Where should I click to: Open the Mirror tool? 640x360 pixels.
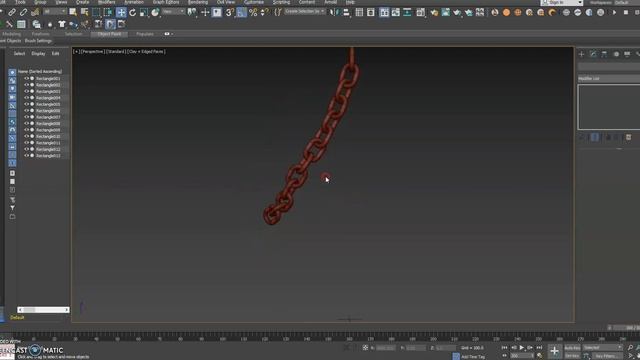[x=334, y=13]
